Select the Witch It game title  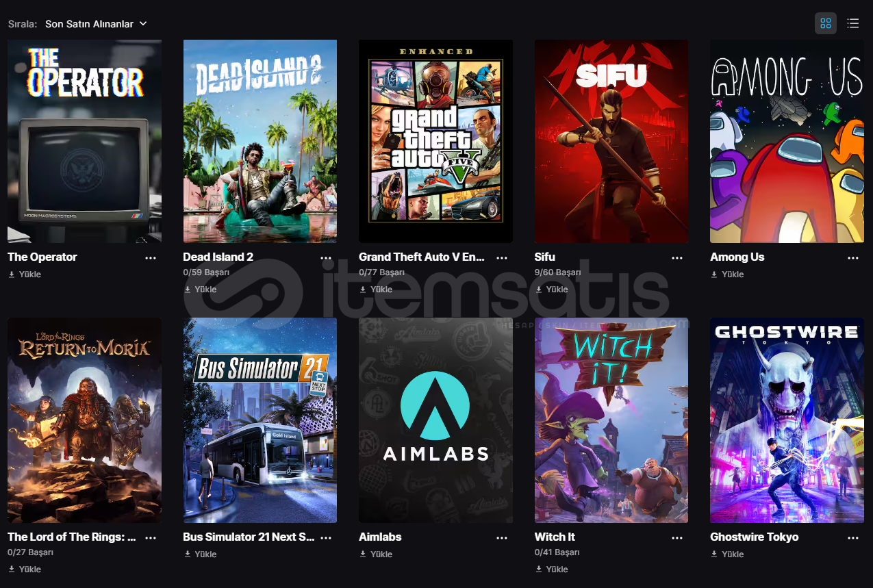pos(555,537)
